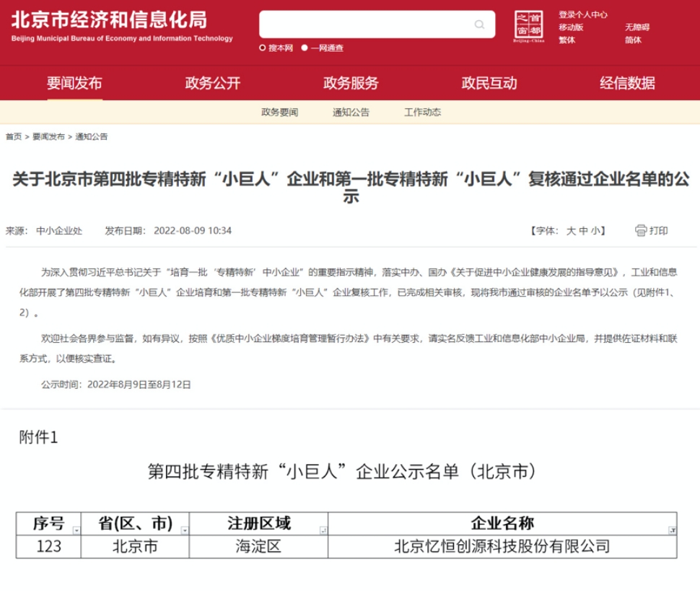Click the 附件1 heading
The image size is (700, 591).
pyautogui.click(x=38, y=437)
